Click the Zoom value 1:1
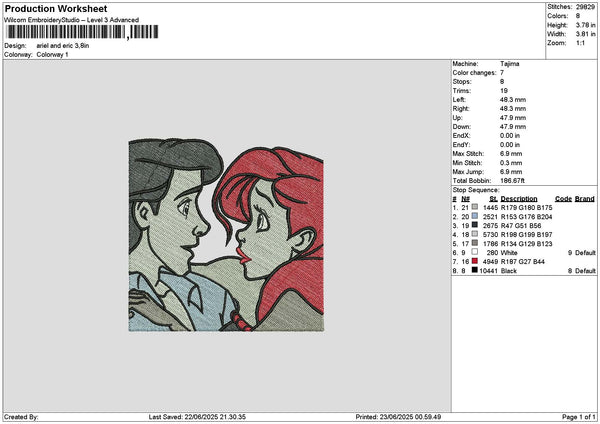Image resolution: width=600 pixels, height=424 pixels. pyautogui.click(x=580, y=43)
